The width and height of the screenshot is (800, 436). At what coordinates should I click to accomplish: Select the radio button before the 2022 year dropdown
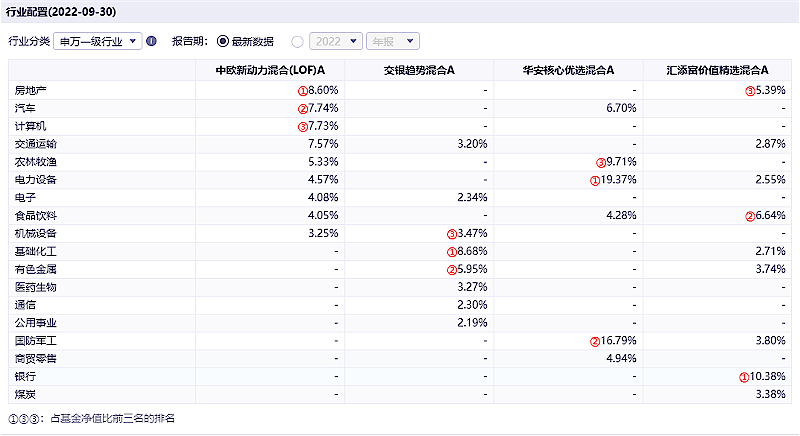(x=297, y=42)
